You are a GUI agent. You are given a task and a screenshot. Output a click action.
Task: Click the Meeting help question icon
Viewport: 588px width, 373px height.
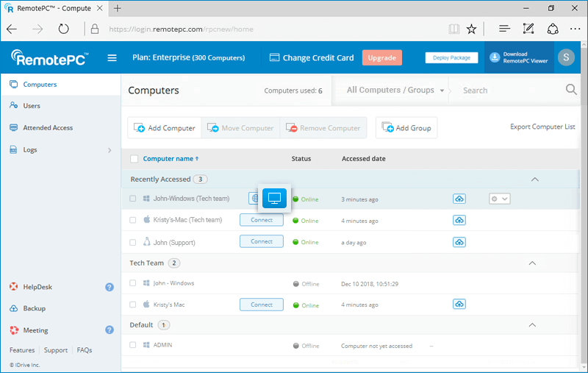tap(109, 330)
